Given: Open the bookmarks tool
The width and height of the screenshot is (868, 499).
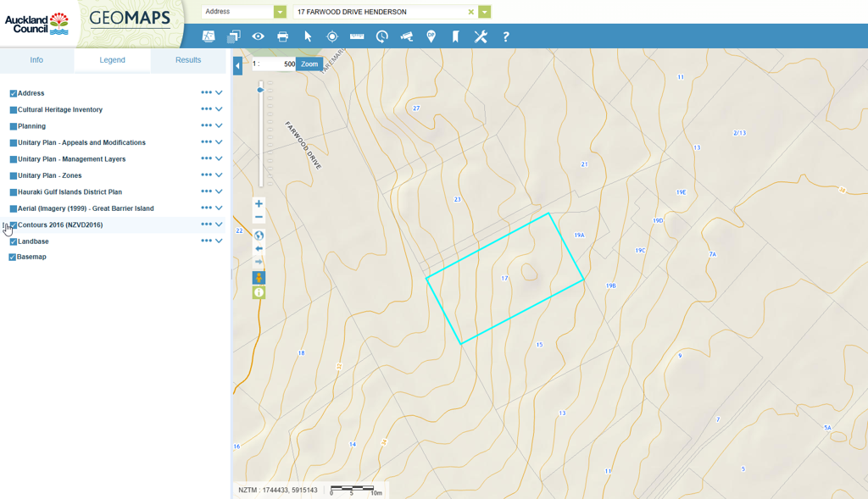Looking at the screenshot, I should (x=455, y=36).
